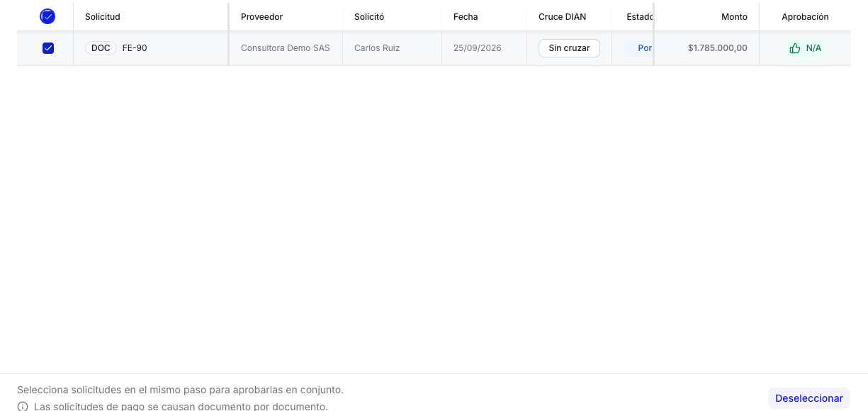Viewport: 868px width, 411px height.
Task: Click the Aprobación column header
Action: click(805, 17)
